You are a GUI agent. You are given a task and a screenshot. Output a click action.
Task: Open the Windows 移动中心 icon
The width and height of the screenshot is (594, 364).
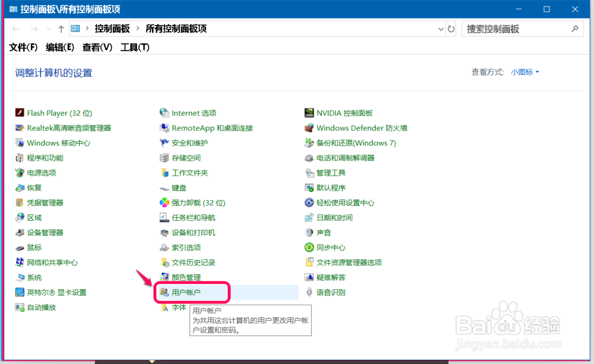click(x=20, y=143)
